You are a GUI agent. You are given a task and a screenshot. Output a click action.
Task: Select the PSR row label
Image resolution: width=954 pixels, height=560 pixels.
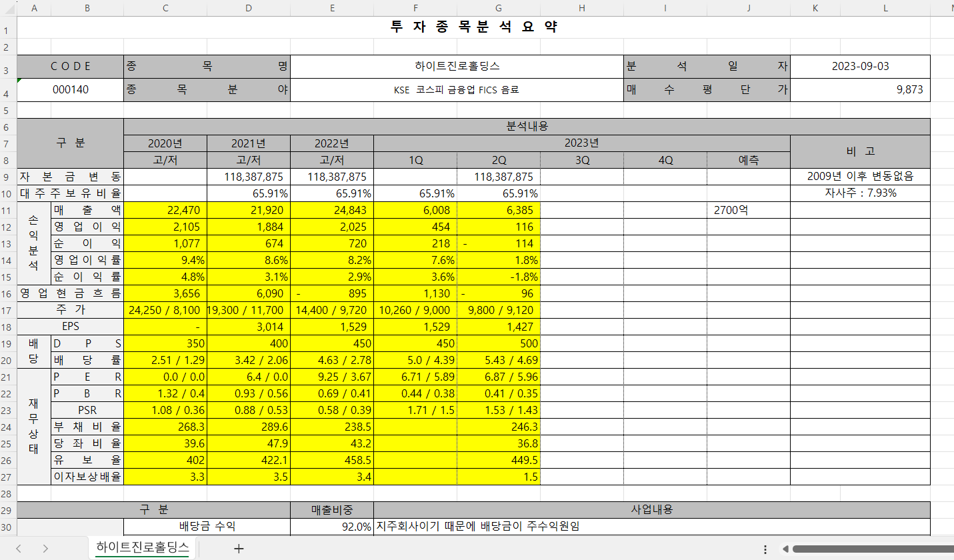click(87, 410)
